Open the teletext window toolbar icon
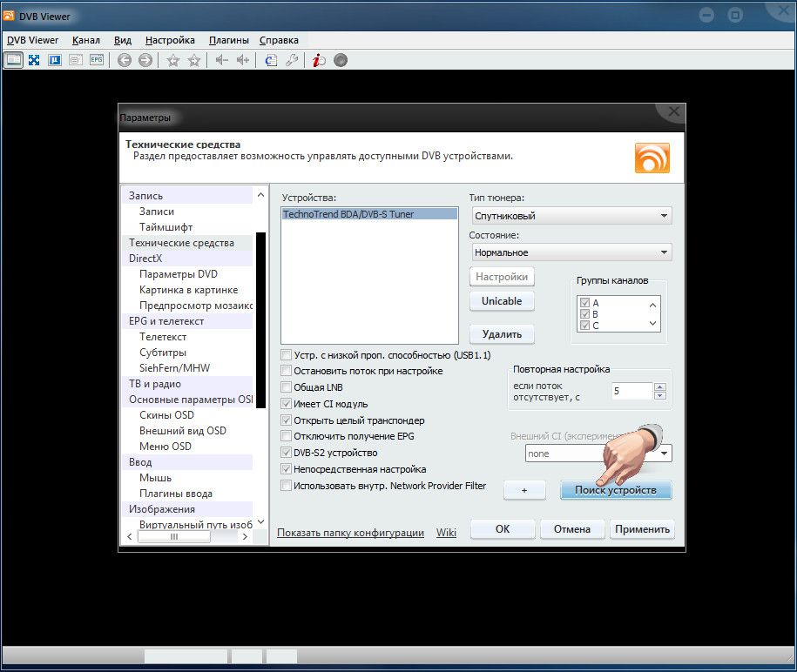 click(76, 60)
